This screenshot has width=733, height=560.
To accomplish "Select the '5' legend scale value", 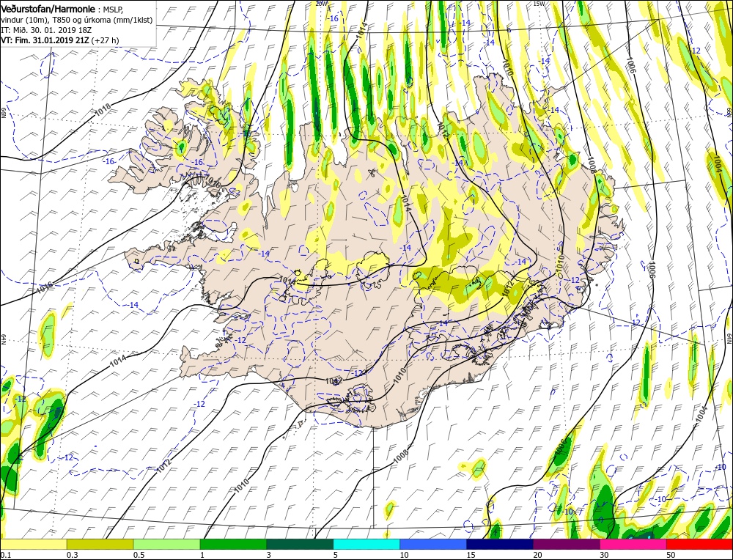I will tap(336, 555).
